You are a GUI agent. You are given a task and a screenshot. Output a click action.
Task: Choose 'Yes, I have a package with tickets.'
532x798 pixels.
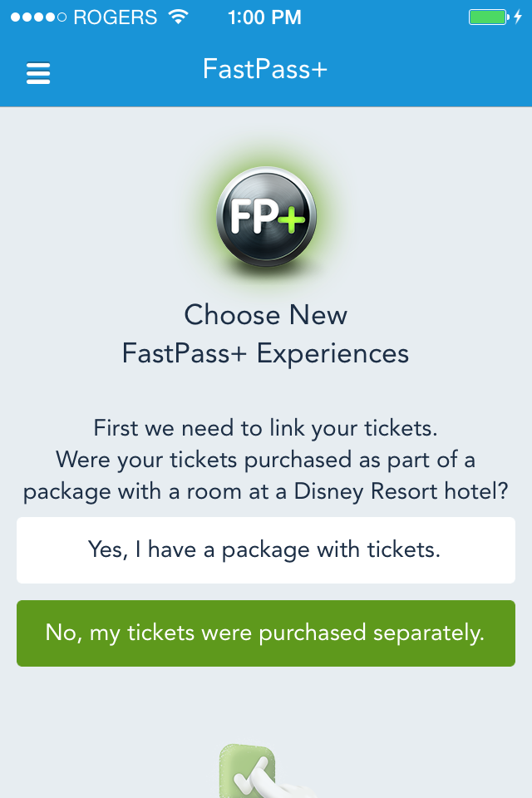click(x=266, y=549)
